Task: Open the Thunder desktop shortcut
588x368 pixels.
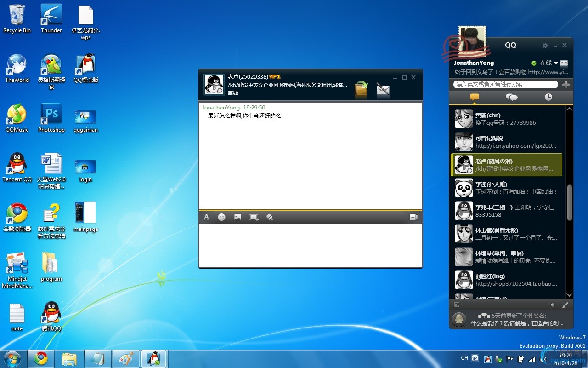Action: (51, 19)
